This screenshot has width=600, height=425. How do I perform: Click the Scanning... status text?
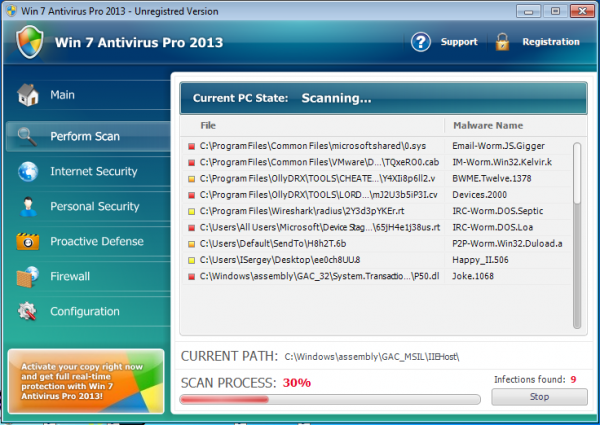coord(336,98)
